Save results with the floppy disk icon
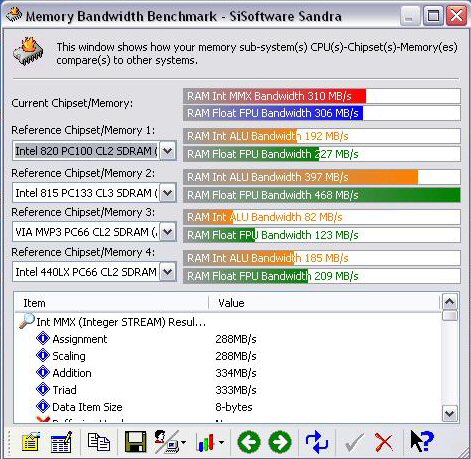 pos(135,442)
